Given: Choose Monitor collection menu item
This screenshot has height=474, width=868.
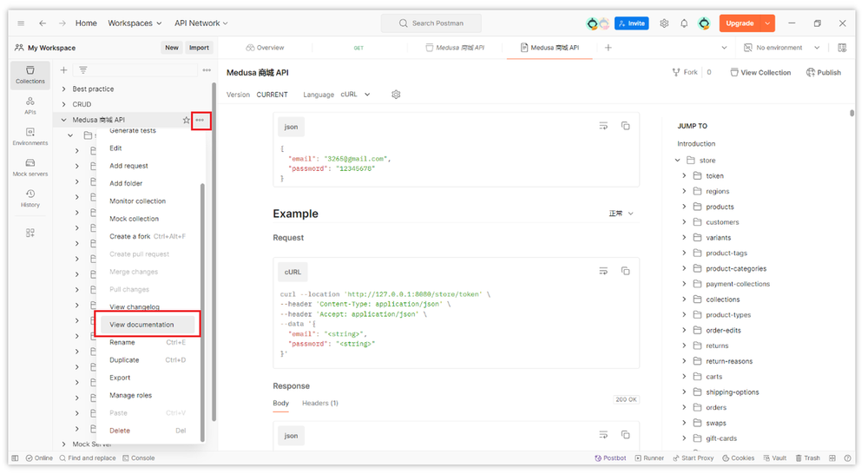Looking at the screenshot, I should (x=137, y=201).
